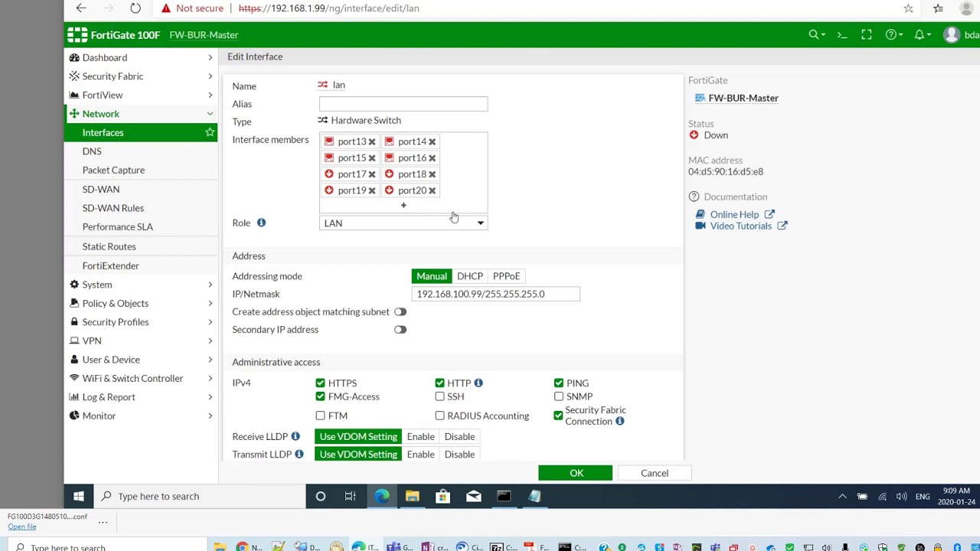Open the FortiGate search icon
Image resolution: width=980 pixels, height=551 pixels.
[817, 34]
